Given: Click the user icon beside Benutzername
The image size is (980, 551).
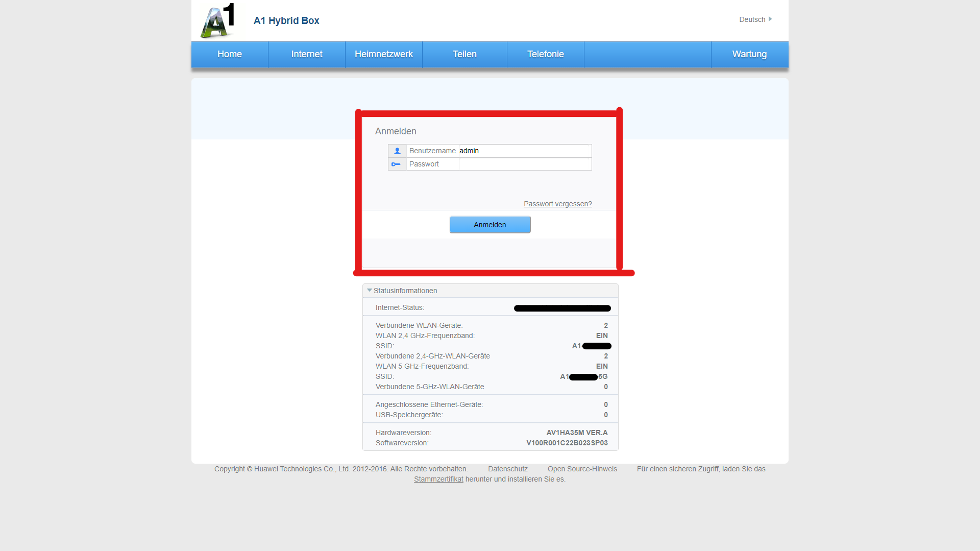Looking at the screenshot, I should [x=397, y=151].
